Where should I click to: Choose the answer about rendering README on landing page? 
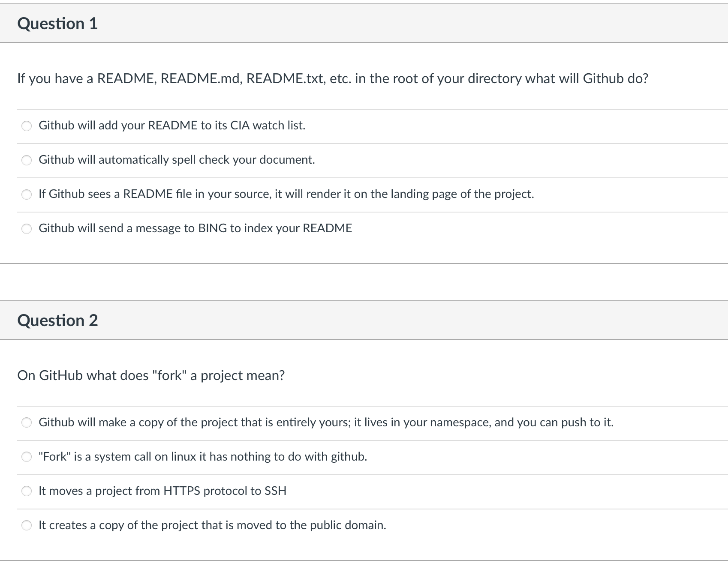tap(27, 194)
